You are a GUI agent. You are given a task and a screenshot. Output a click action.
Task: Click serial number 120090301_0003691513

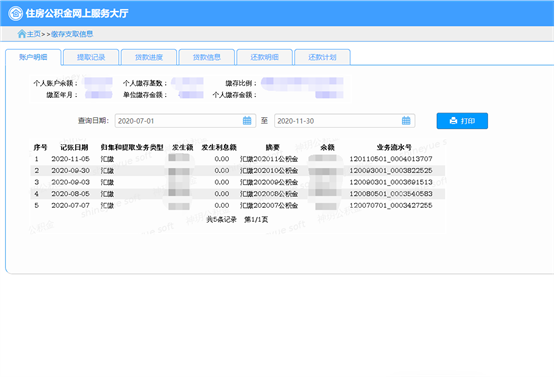point(391,182)
